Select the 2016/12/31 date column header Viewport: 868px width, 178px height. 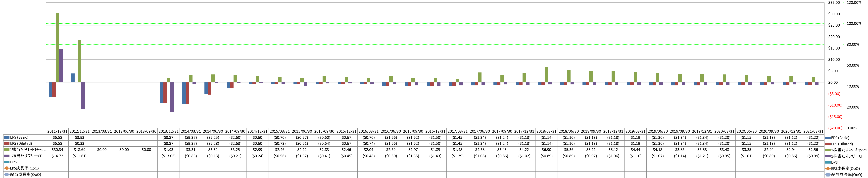click(435, 131)
